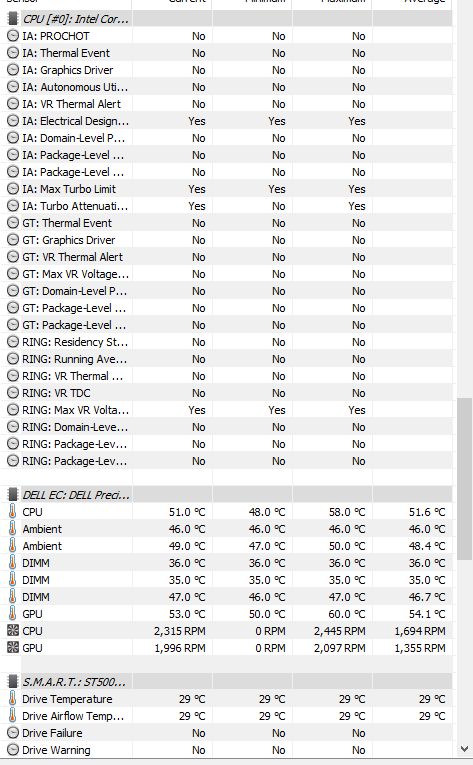Select the DIMM label with current 47.0 °C
Screen dimensions: 473x765
[36, 597]
